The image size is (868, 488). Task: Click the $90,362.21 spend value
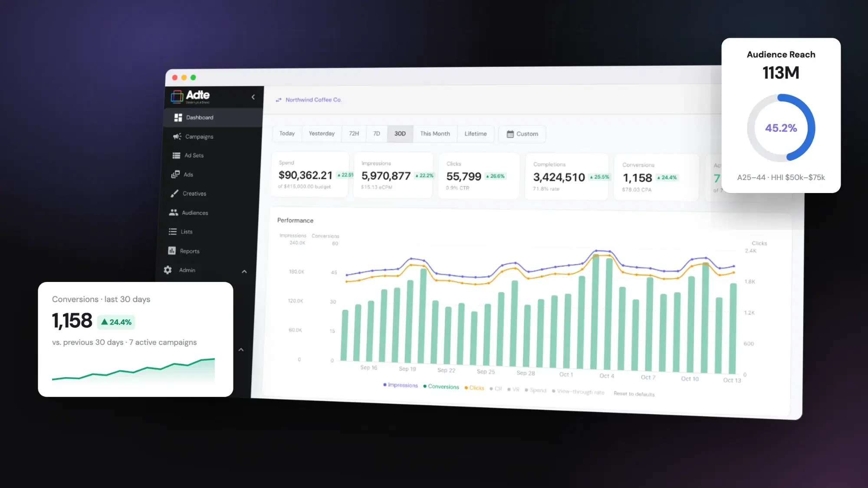[x=305, y=175]
